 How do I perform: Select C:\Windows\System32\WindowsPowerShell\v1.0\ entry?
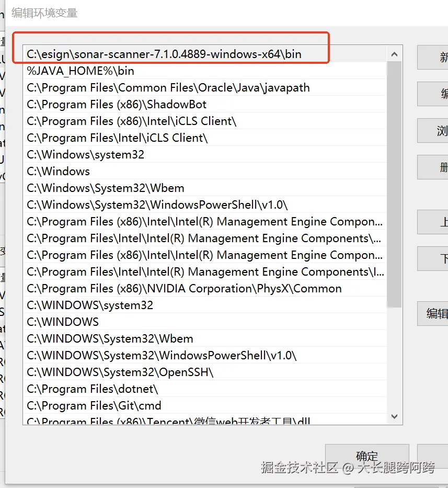(205, 205)
